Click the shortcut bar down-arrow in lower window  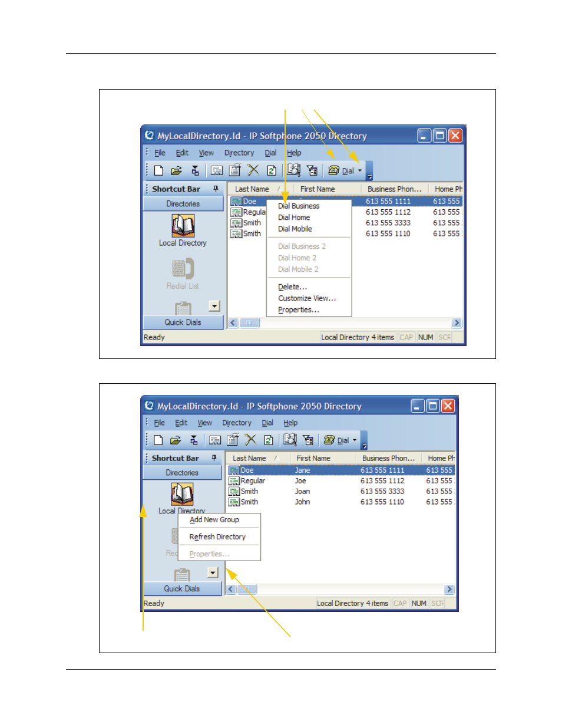click(213, 572)
